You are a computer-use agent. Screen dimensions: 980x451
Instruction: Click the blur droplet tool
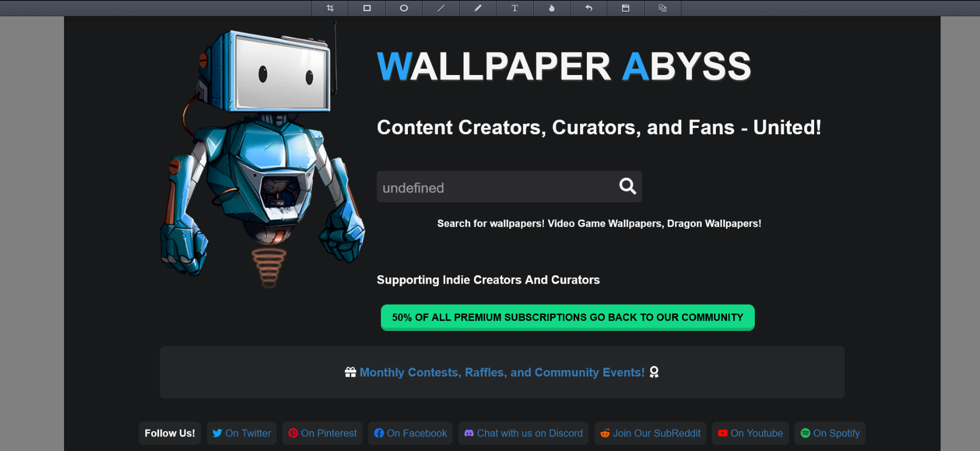pos(552,8)
